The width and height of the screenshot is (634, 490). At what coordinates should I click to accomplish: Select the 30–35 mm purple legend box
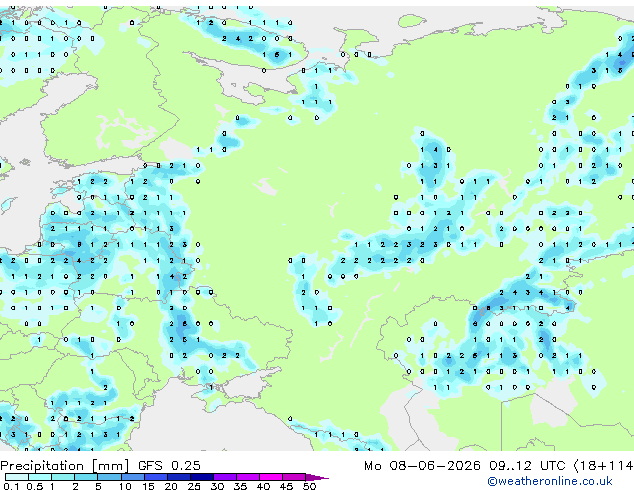225,477
